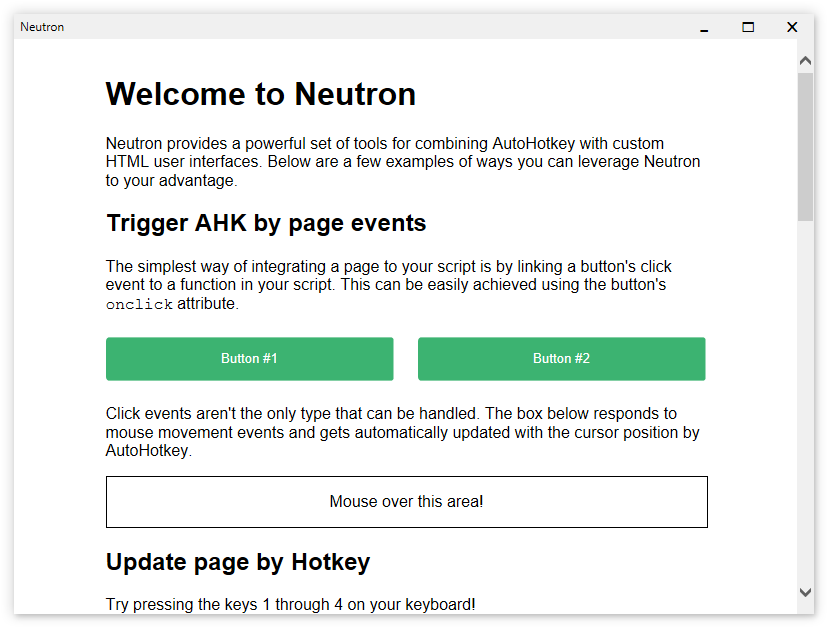Click the 'Neutron provides a powerful set' paragraph

[403, 162]
